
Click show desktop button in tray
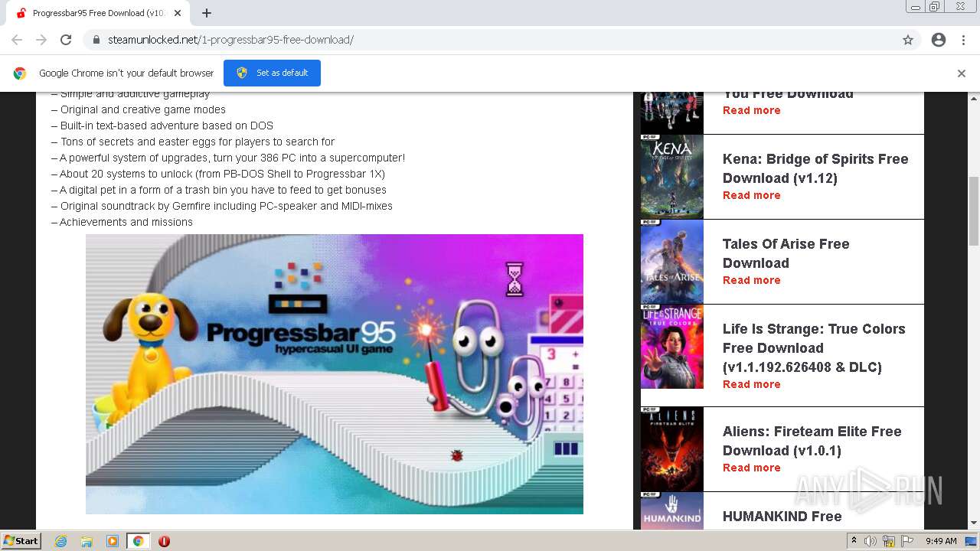point(972,541)
